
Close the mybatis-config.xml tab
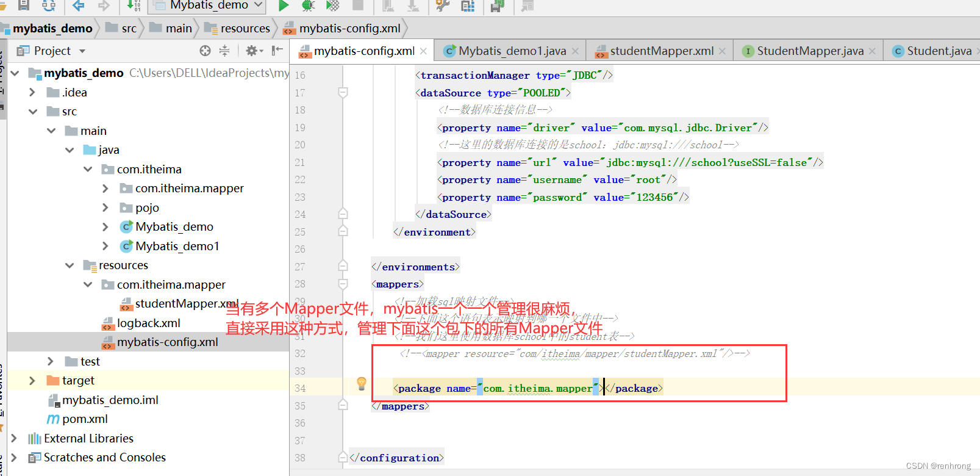pyautogui.click(x=424, y=51)
